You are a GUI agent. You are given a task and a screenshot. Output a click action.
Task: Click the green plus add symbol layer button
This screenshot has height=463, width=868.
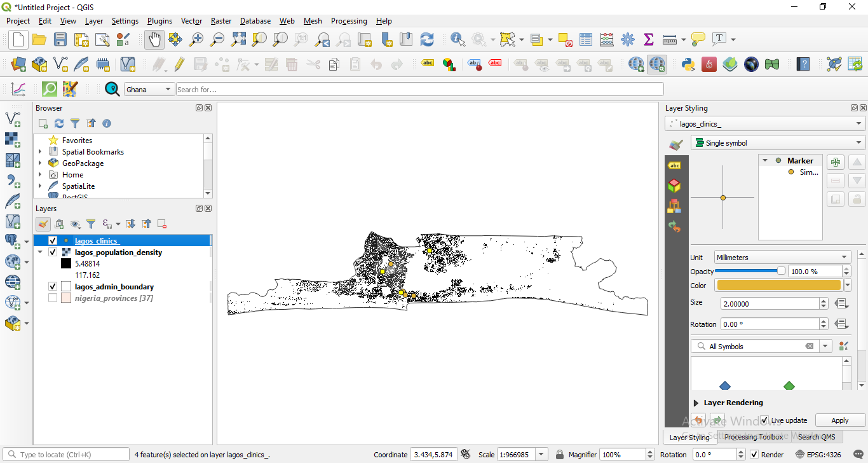[836, 162]
